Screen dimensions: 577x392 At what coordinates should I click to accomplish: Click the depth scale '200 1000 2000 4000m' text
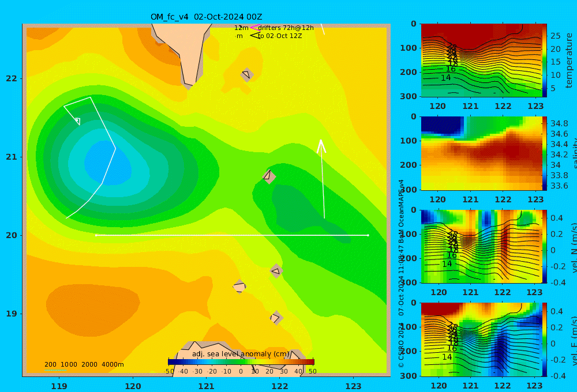click(x=84, y=364)
